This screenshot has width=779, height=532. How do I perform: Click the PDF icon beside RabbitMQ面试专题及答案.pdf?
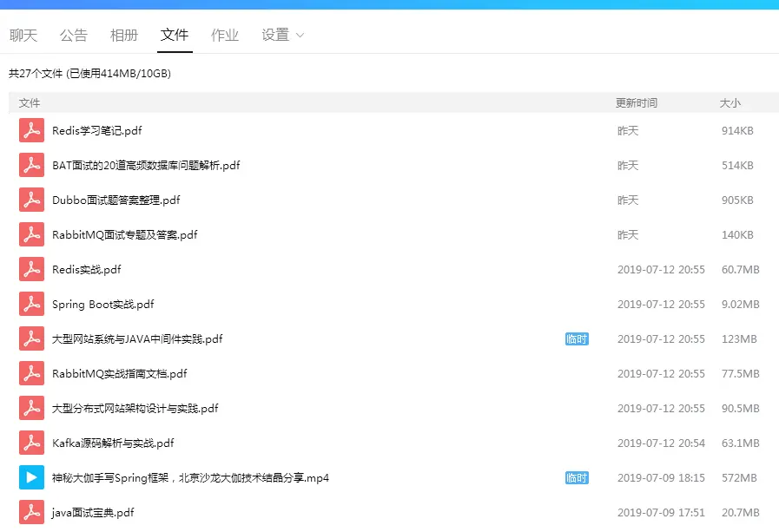[x=31, y=234]
